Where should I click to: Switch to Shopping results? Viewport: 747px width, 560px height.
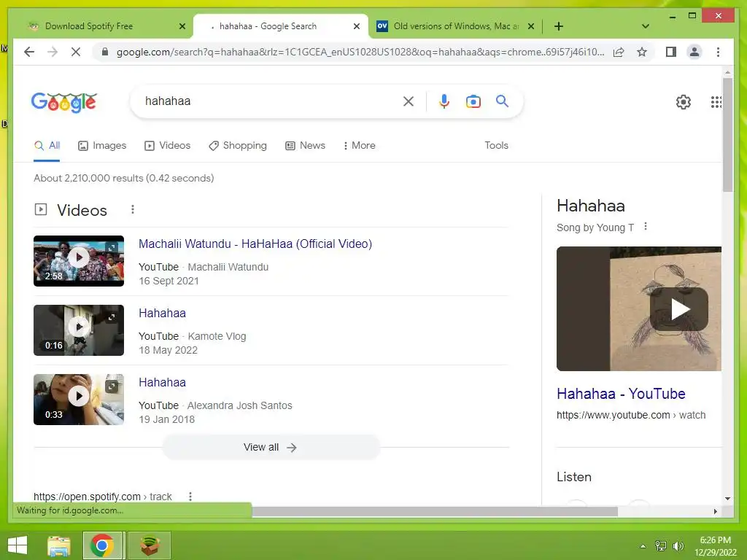click(x=238, y=146)
